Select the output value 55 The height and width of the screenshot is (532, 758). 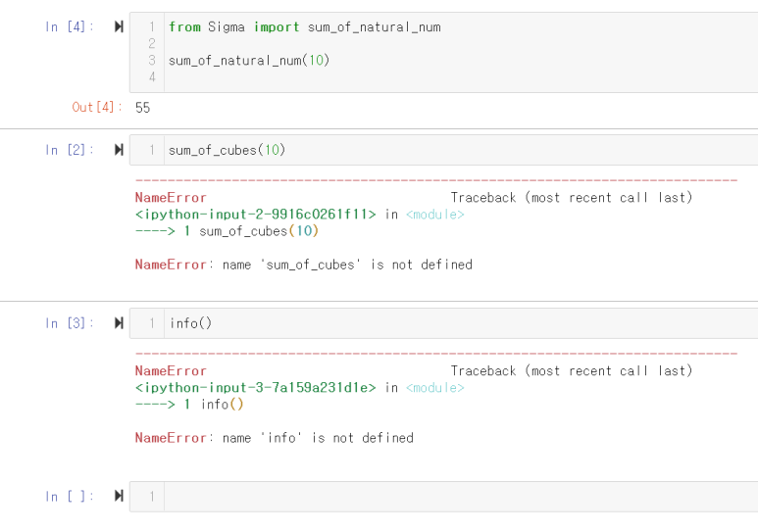tap(142, 107)
